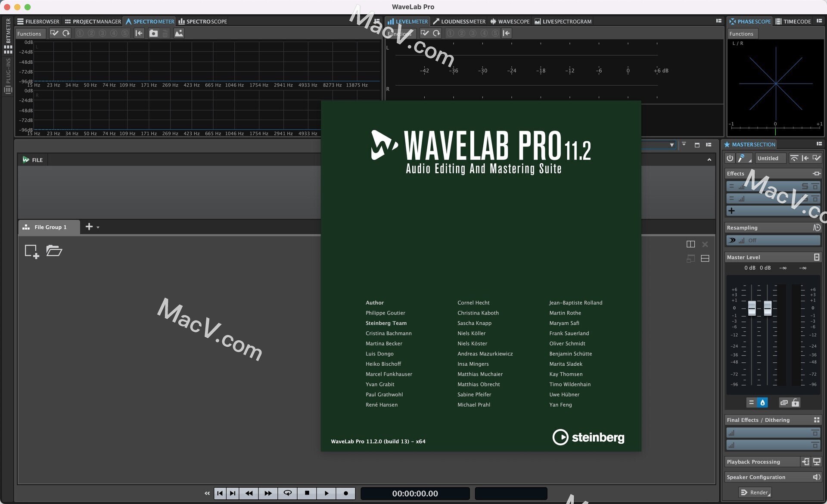Click the reset/refresh icon in Spectrometer toolbar
The height and width of the screenshot is (504, 827).
[x=66, y=33]
